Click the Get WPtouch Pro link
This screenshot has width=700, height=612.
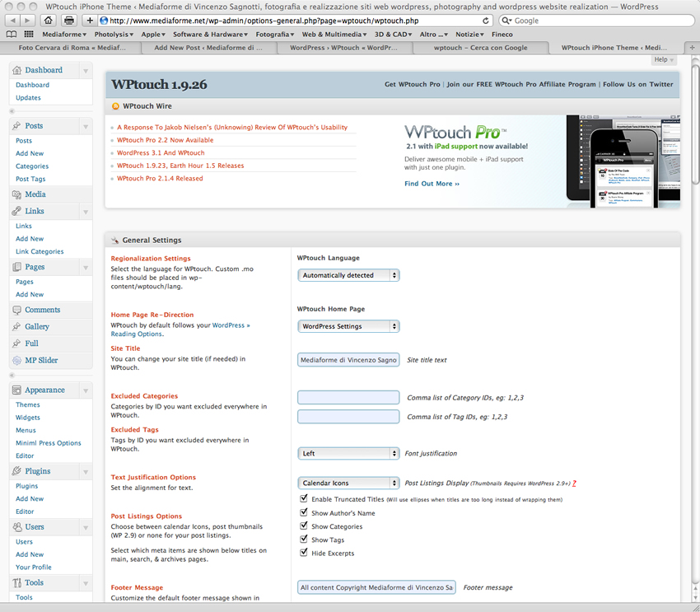[412, 84]
